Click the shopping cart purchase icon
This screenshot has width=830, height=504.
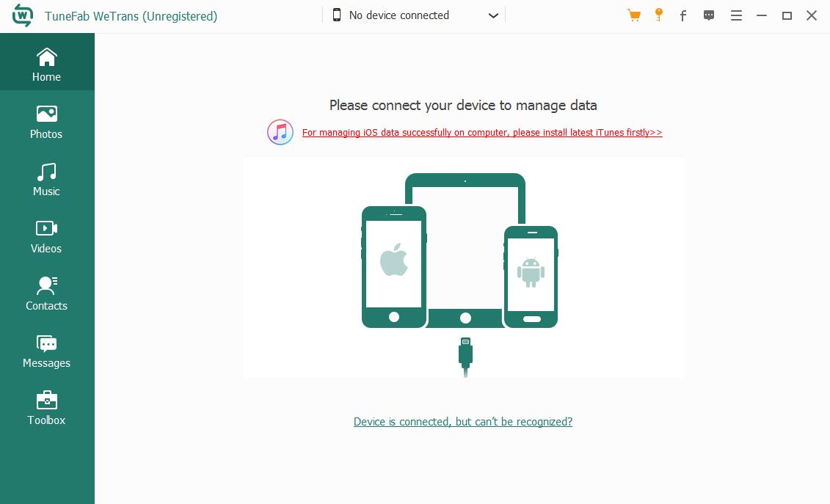pyautogui.click(x=633, y=15)
